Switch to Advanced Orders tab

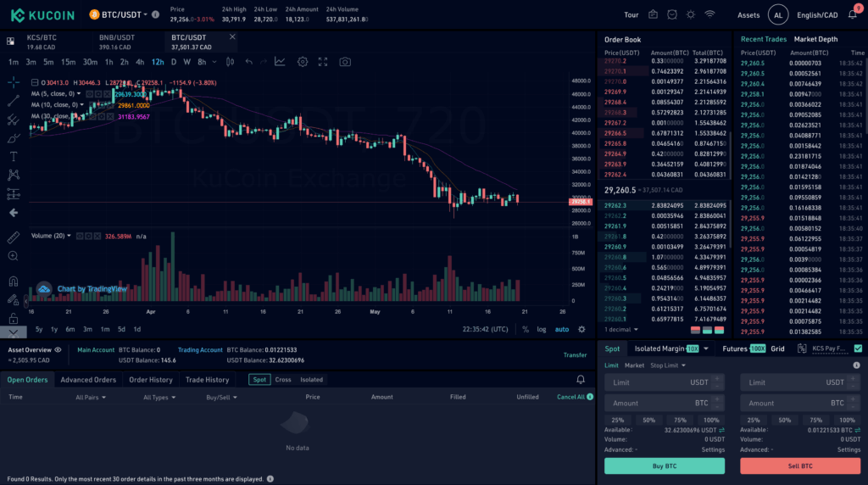(x=88, y=380)
